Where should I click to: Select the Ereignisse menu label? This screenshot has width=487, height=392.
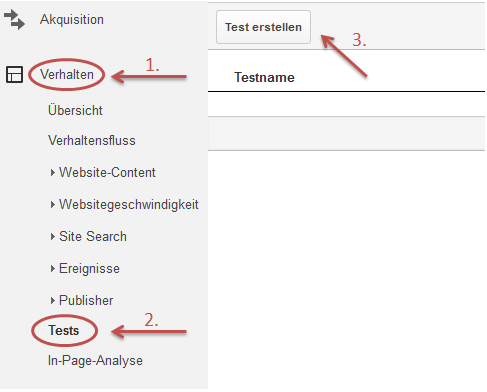pyautogui.click(x=89, y=269)
